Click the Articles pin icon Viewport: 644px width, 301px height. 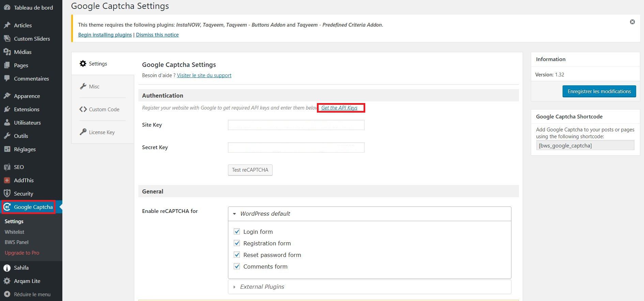tap(7, 25)
